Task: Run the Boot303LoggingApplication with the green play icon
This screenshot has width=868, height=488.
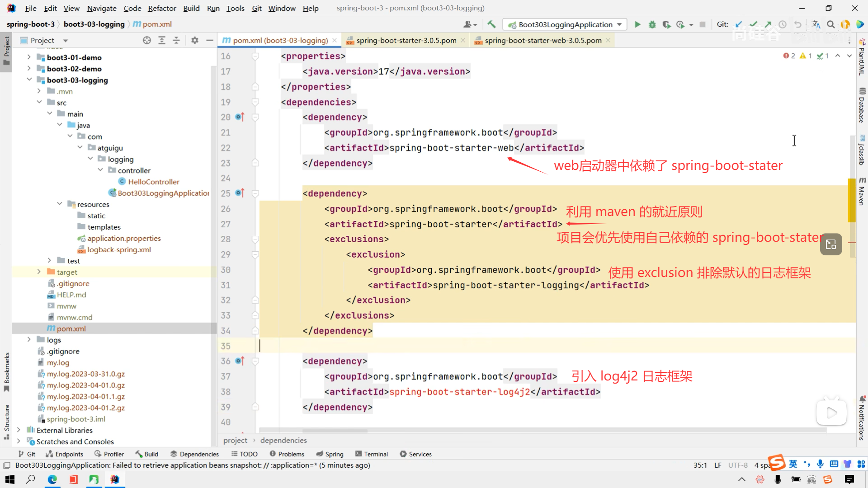Action: click(x=637, y=24)
